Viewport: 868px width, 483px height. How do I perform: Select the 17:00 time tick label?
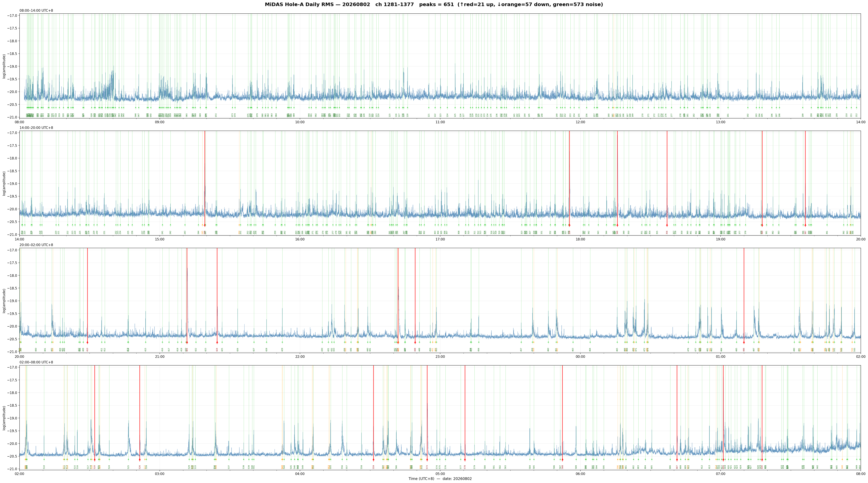point(440,239)
